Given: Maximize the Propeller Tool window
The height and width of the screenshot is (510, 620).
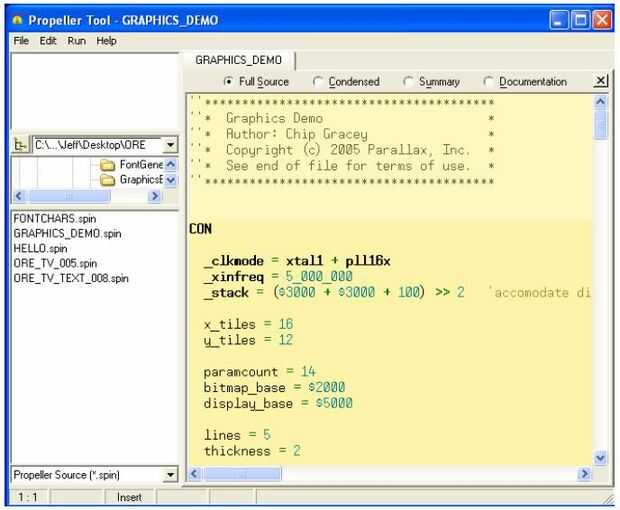Looking at the screenshot, I should pos(580,20).
